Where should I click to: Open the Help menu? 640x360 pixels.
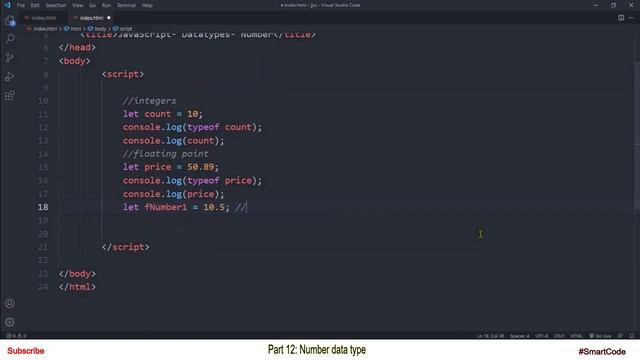pyautogui.click(x=147, y=5)
